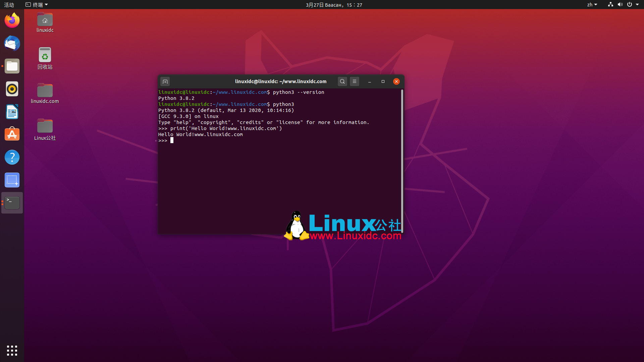Open search with the terminal magnifier icon
This screenshot has height=362, width=644.
[x=342, y=81]
